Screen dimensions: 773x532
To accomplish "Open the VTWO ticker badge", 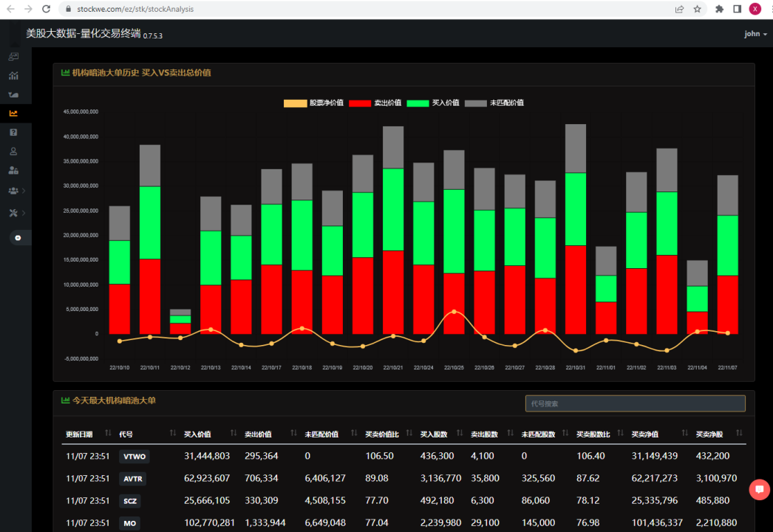I will pos(134,457).
